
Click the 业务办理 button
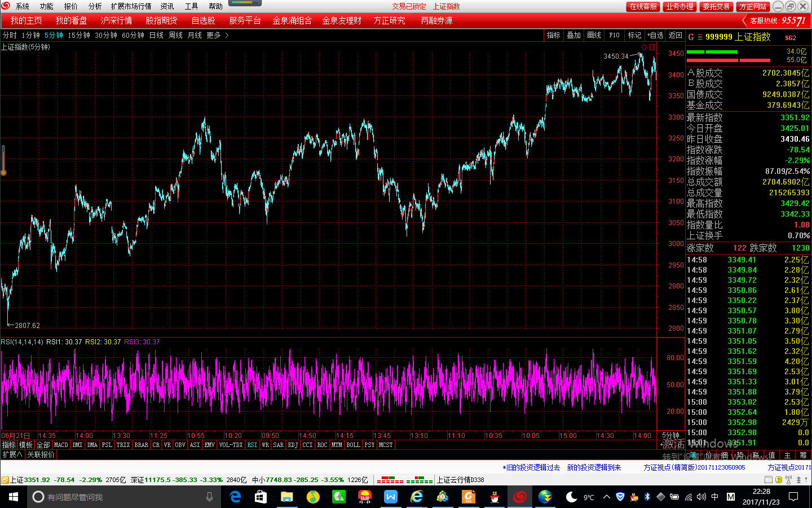pos(679,7)
